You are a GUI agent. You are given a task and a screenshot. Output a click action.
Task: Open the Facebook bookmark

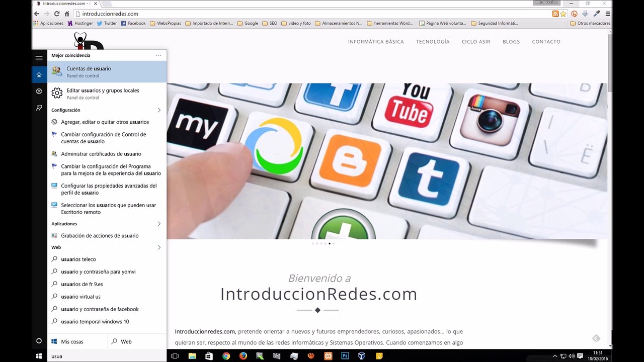pos(133,23)
